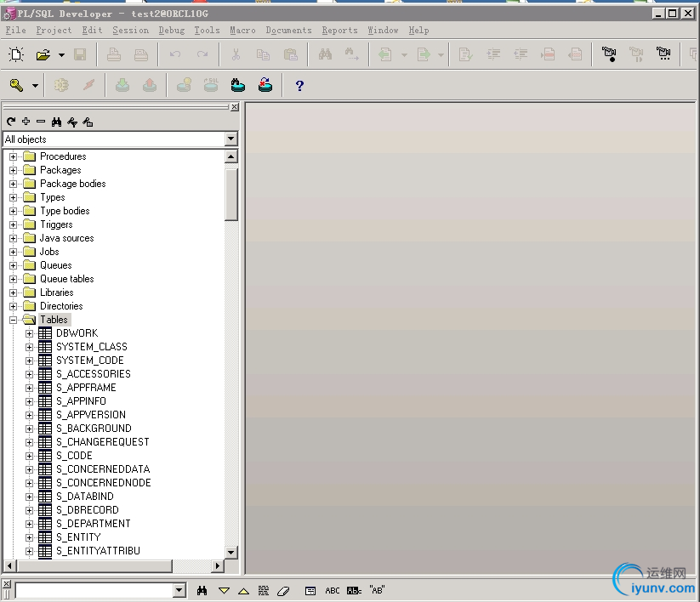This screenshot has height=602, width=700.
Task: Close the object browser panel
Action: point(235,107)
